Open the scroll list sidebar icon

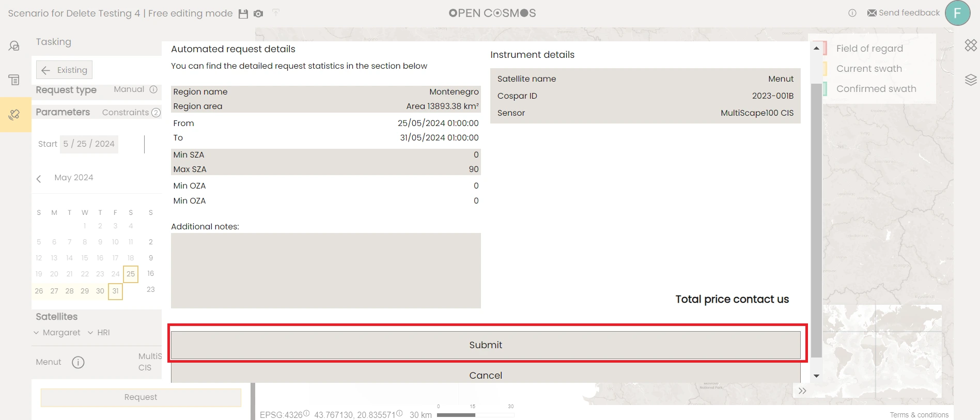click(x=14, y=80)
